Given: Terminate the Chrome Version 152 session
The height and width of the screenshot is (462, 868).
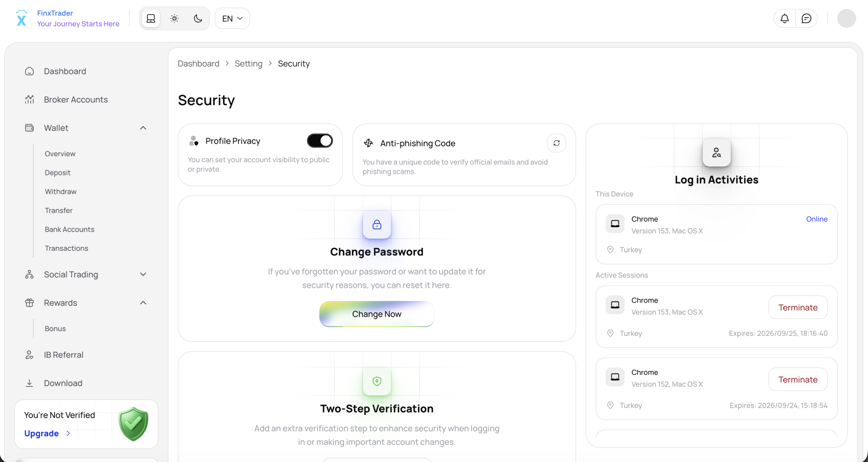Looking at the screenshot, I should coord(798,380).
